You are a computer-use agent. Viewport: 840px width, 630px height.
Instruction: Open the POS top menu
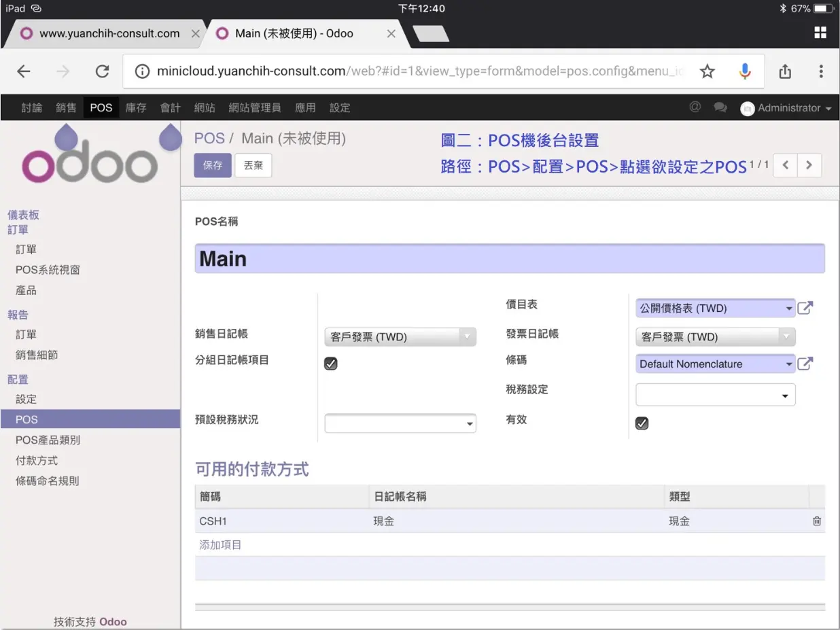coord(101,107)
